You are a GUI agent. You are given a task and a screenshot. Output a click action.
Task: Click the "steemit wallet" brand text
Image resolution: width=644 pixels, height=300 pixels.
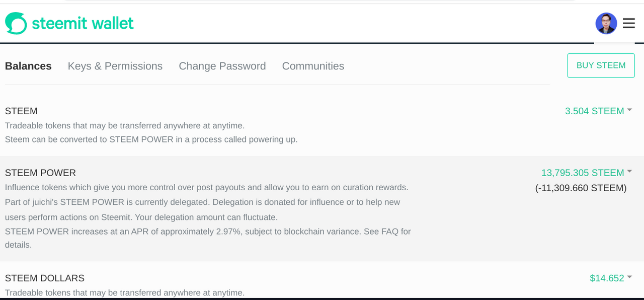83,23
